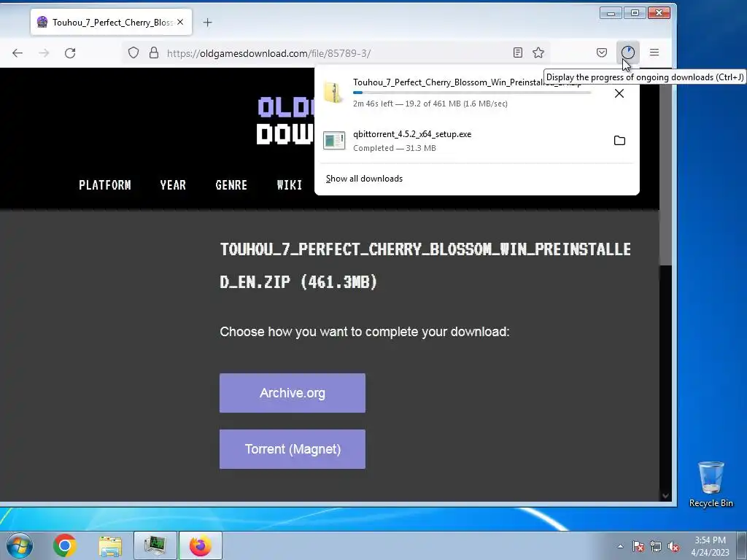Select the Recycle Bin desktop icon
747x560 pixels.
(x=711, y=484)
